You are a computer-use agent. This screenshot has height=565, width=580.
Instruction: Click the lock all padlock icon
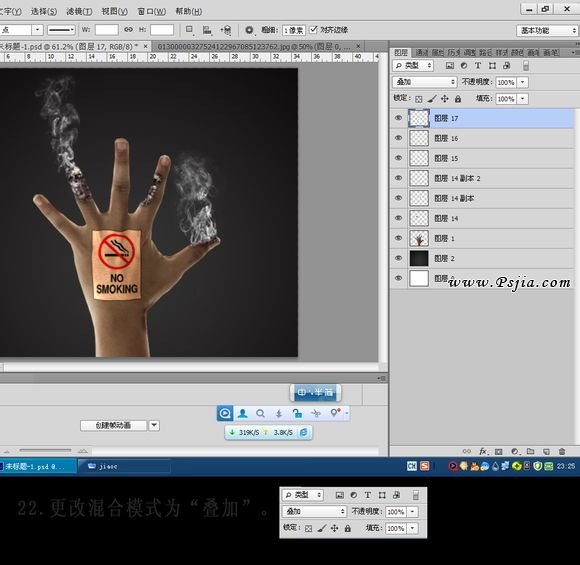pyautogui.click(x=458, y=99)
